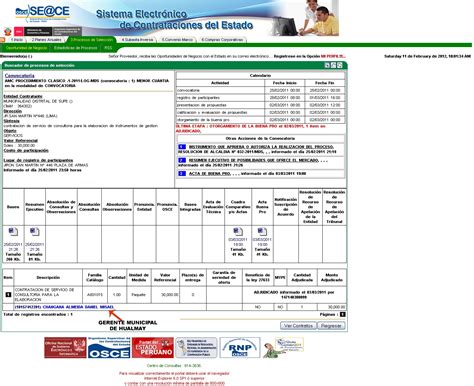Click the SE@CE logo

pyautogui.click(x=43, y=12)
